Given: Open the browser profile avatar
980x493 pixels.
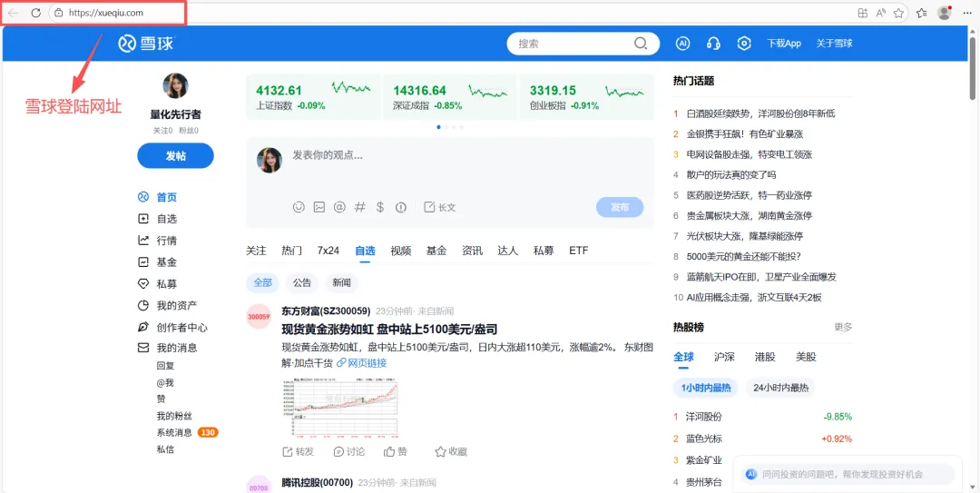Looking at the screenshot, I should (x=945, y=13).
